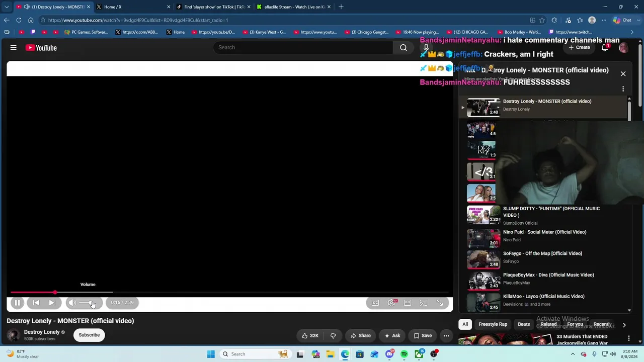The image size is (644, 362).
Task: Open the PC Games, Software bookmark
Action: click(x=86, y=32)
